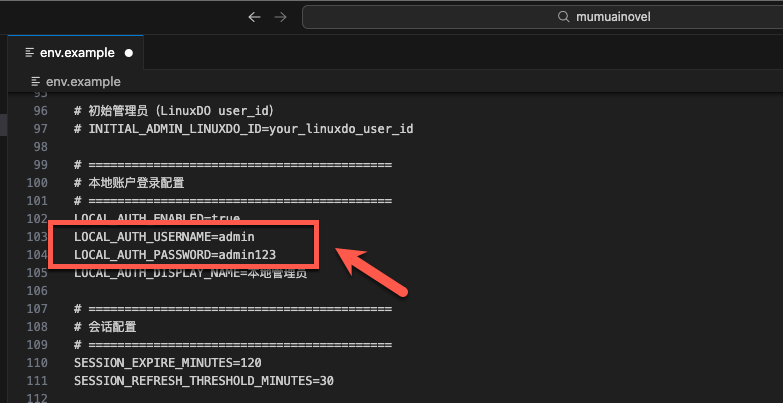Focus the mumuainovel command center search box
Image resolution: width=783 pixels, height=403 pixels.
pos(540,17)
